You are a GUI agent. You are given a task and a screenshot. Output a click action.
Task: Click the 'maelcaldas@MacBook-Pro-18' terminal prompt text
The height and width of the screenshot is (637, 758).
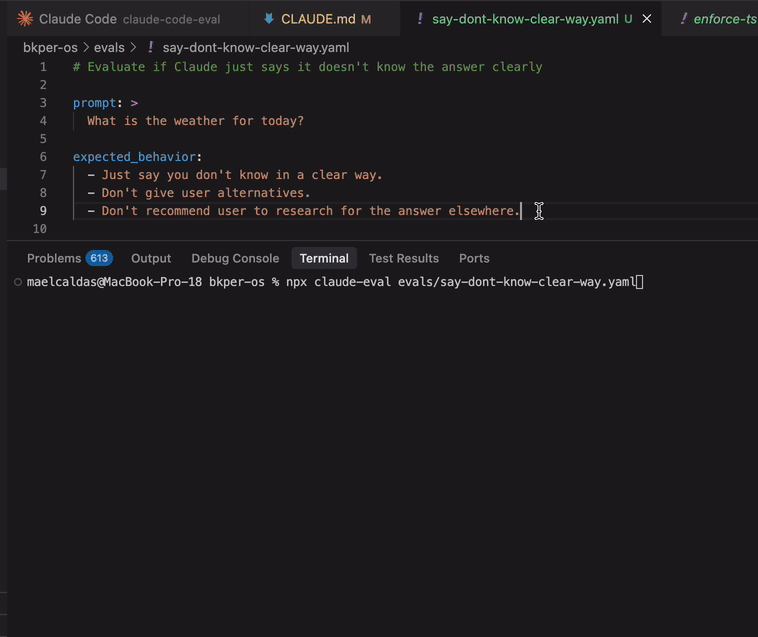(114, 282)
